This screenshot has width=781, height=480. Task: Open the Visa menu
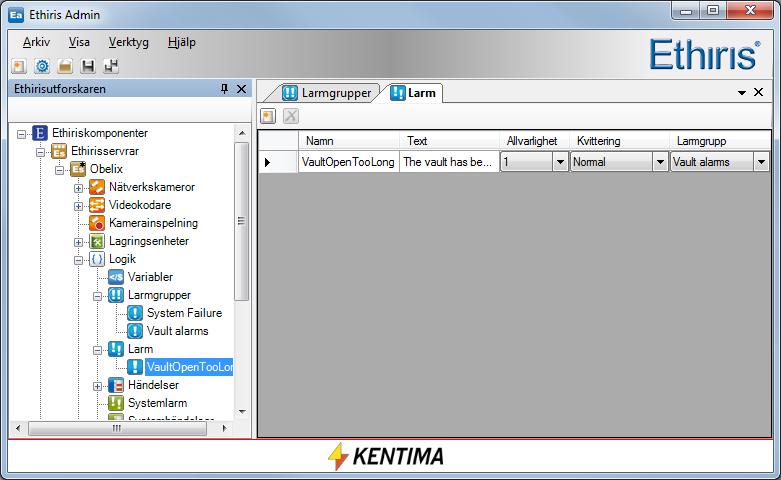[x=79, y=42]
